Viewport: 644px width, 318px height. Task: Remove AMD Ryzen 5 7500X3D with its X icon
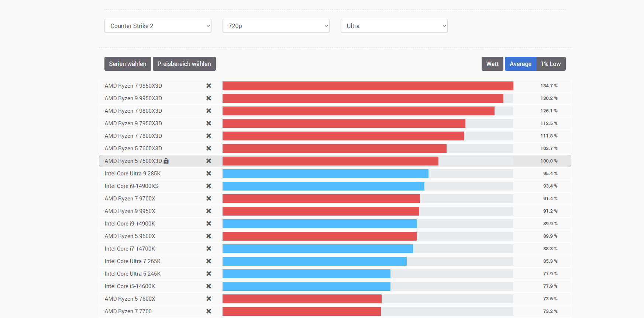click(209, 161)
